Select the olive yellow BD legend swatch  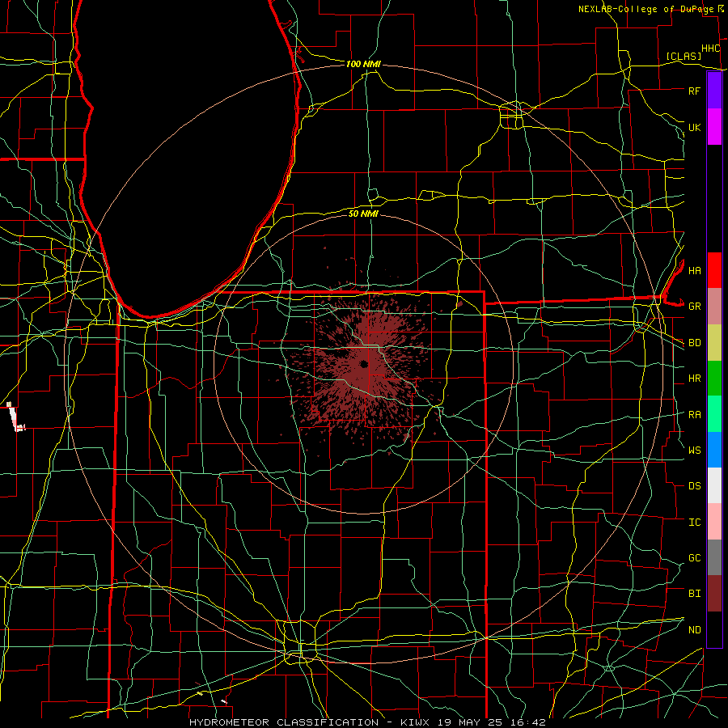coord(714,343)
